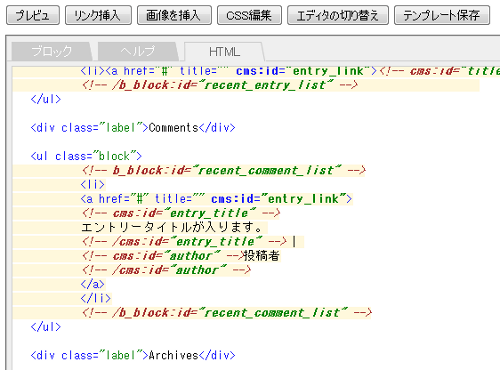Select the HTML tab
Viewport: 500px width, 370px height.
coord(224,52)
